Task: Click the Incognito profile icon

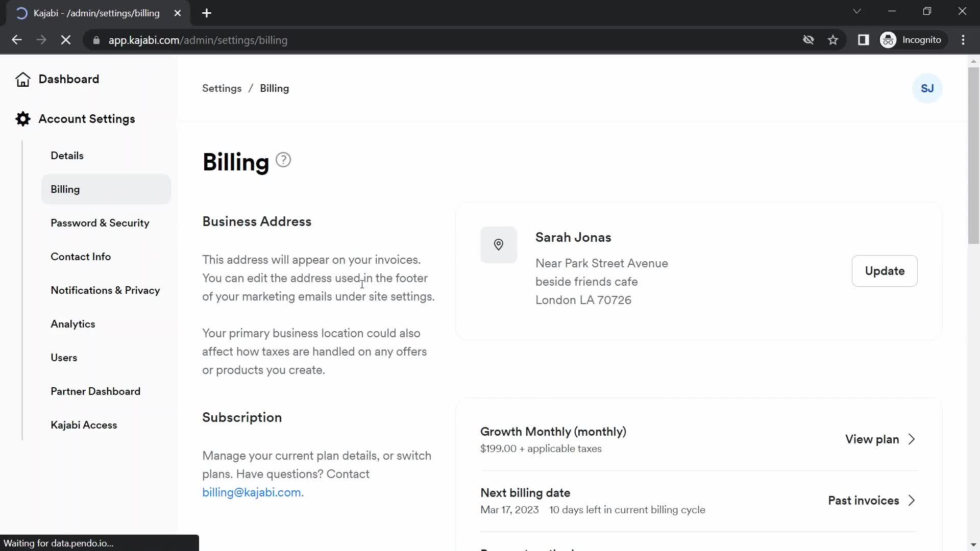Action: tap(889, 40)
